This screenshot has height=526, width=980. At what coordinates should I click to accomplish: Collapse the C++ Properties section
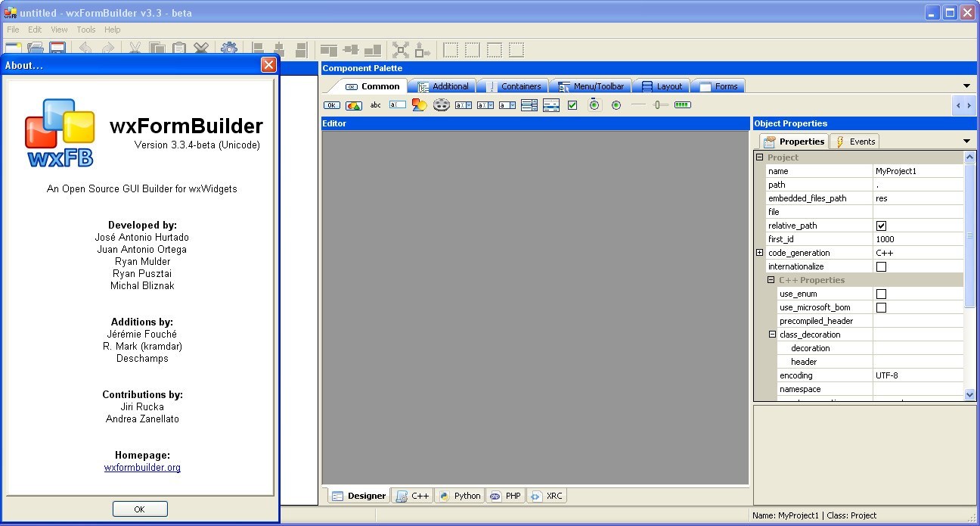point(772,280)
